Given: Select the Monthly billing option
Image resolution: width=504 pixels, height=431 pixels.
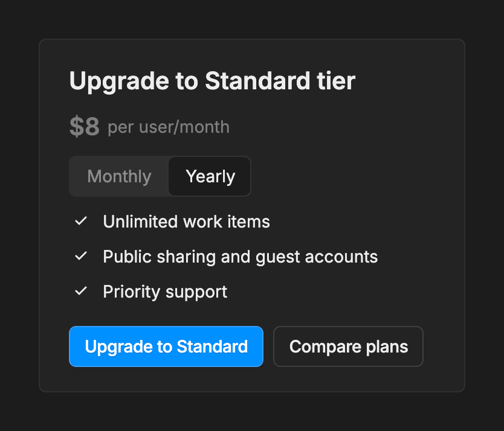Looking at the screenshot, I should click(119, 176).
